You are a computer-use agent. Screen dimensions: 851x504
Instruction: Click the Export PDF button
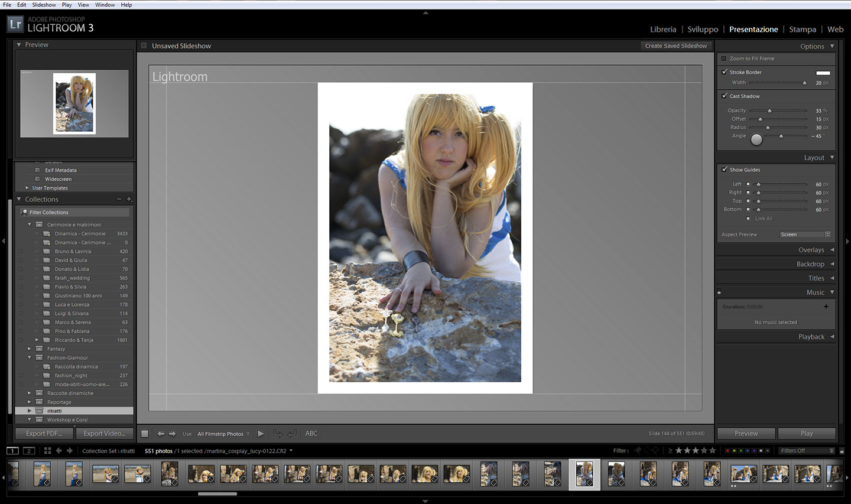coord(44,434)
